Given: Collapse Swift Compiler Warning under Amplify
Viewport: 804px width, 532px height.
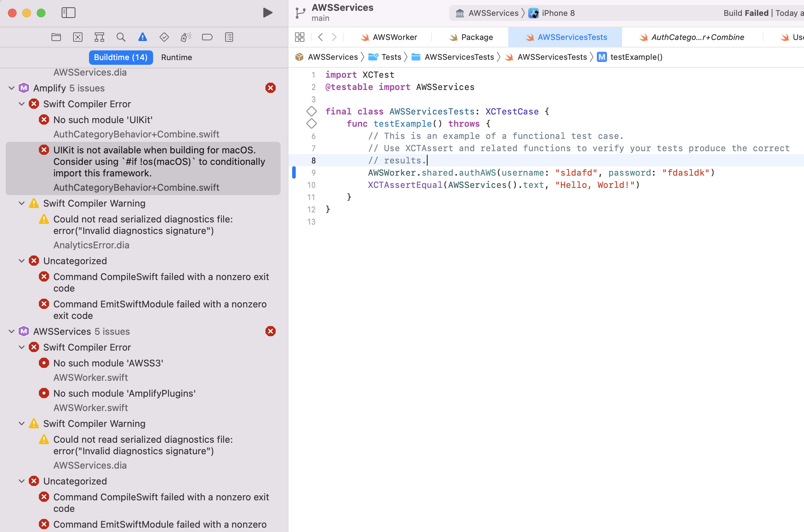Looking at the screenshot, I should [x=22, y=203].
